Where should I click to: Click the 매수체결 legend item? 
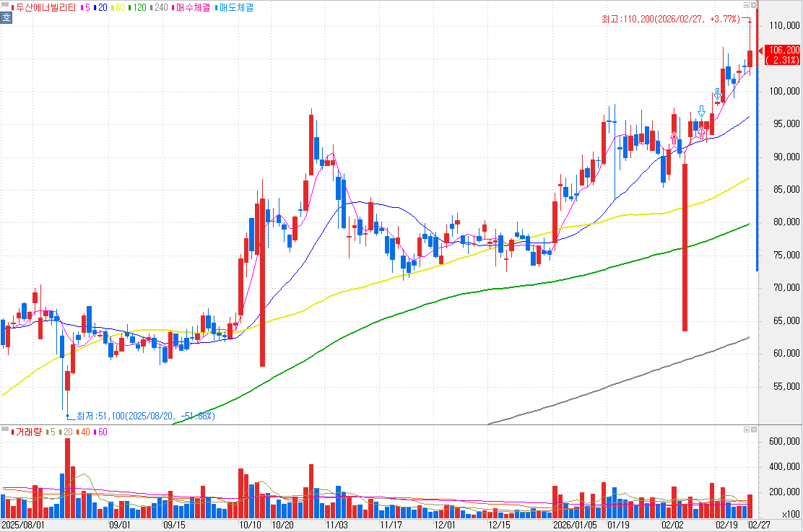[190, 7]
